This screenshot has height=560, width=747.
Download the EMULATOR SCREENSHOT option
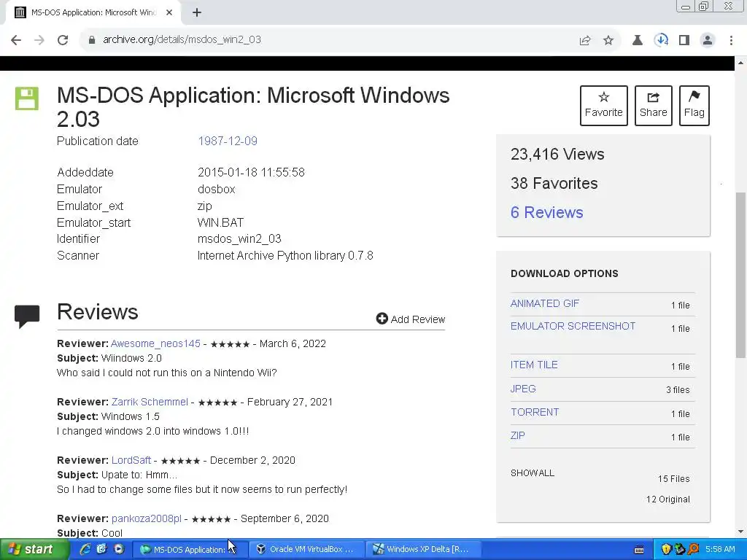coord(573,326)
